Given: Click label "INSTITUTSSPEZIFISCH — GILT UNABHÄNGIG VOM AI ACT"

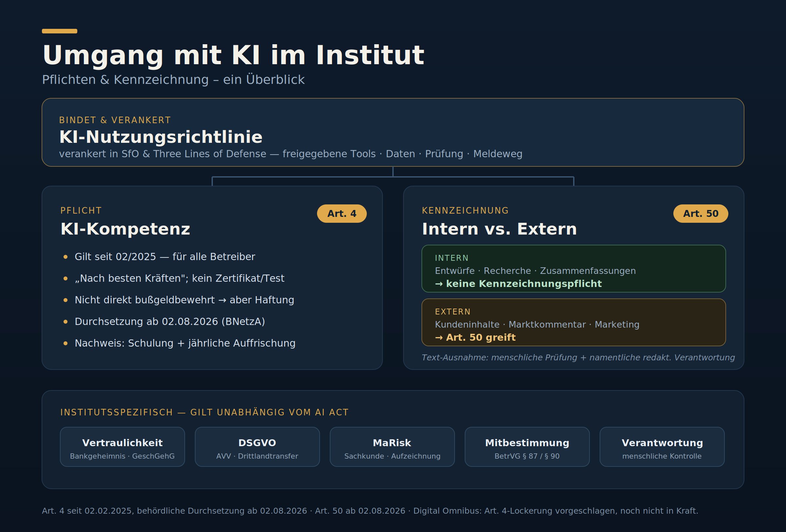Looking at the screenshot, I should [204, 413].
